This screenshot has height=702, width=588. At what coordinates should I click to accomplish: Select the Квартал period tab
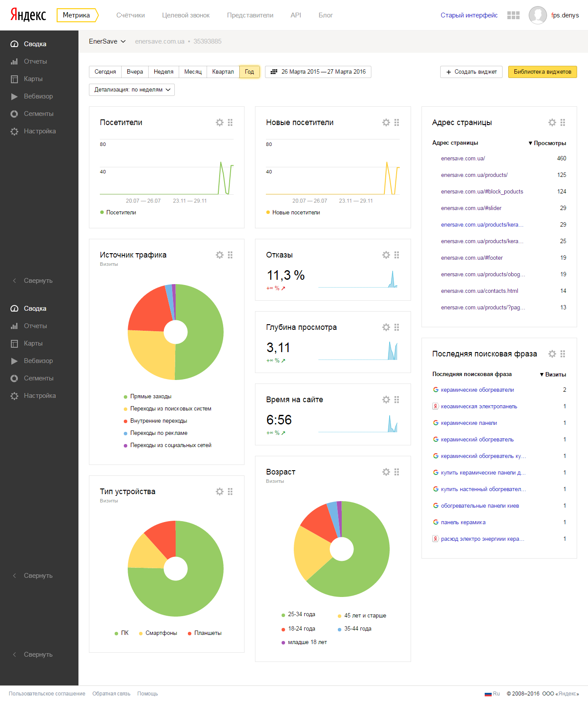pos(223,72)
